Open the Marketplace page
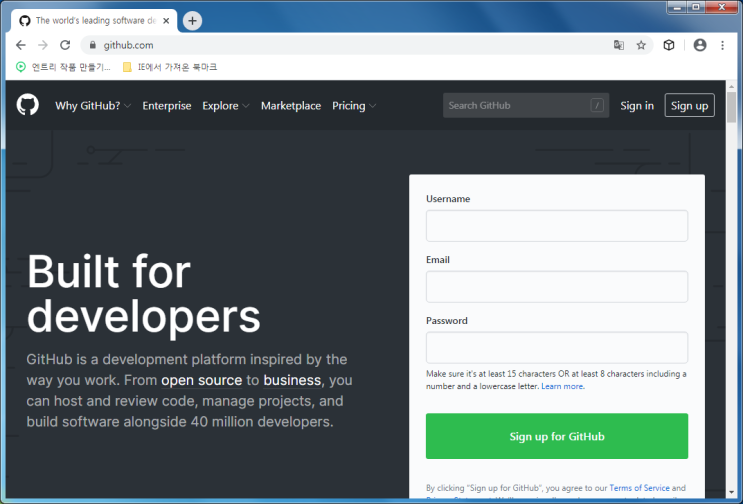Viewport: 743px width, 504px height. [x=291, y=106]
